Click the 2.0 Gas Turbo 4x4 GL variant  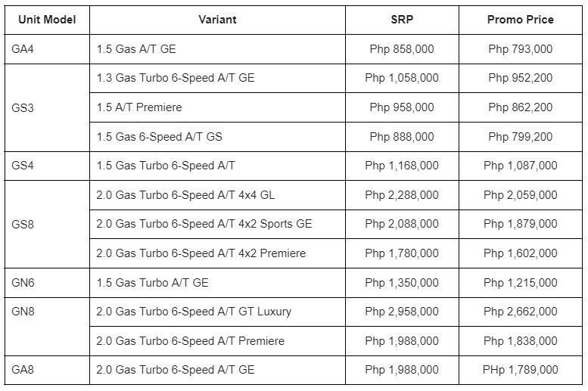pyautogui.click(x=217, y=195)
